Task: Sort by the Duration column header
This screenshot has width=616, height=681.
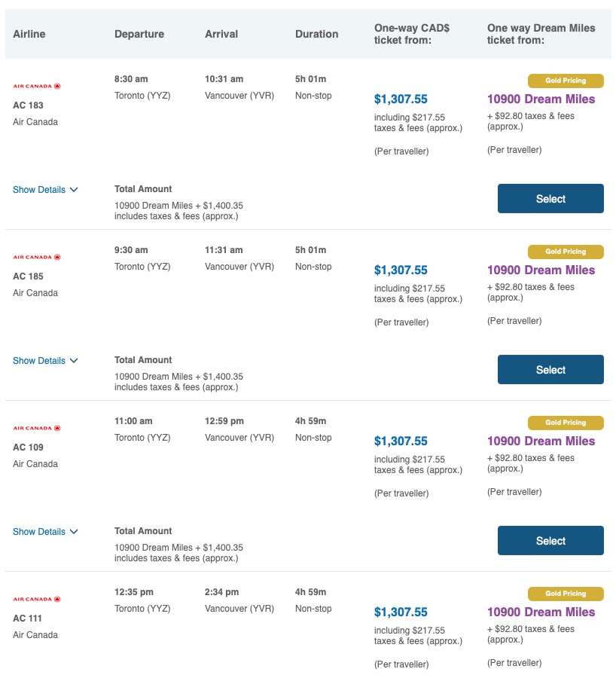Action: (316, 34)
